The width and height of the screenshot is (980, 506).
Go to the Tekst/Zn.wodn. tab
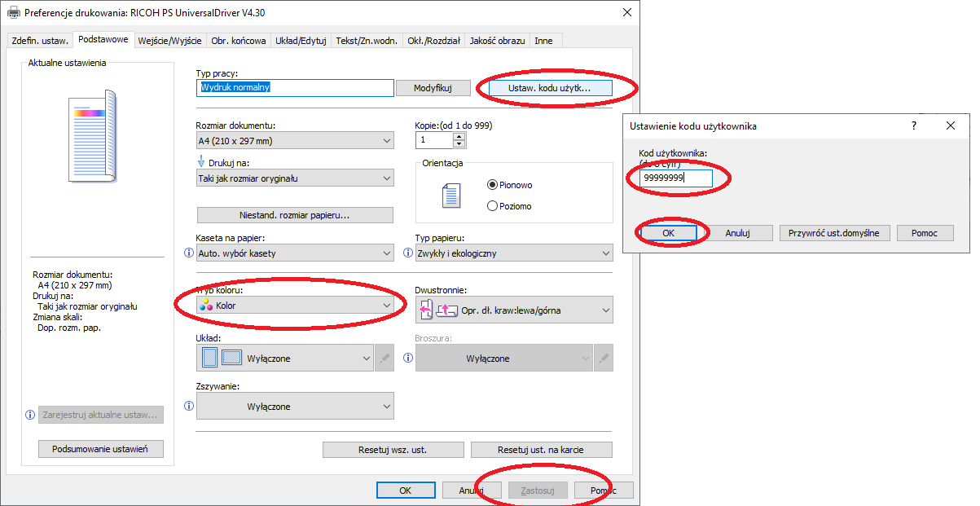point(367,41)
